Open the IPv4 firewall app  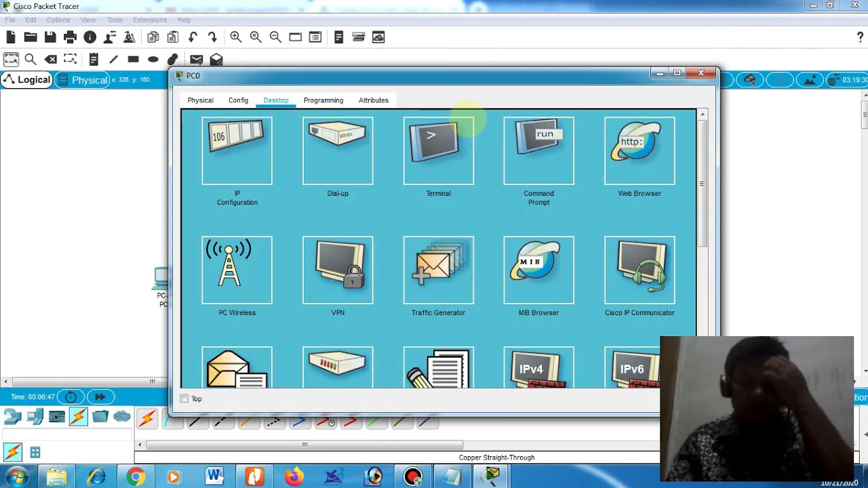click(538, 367)
